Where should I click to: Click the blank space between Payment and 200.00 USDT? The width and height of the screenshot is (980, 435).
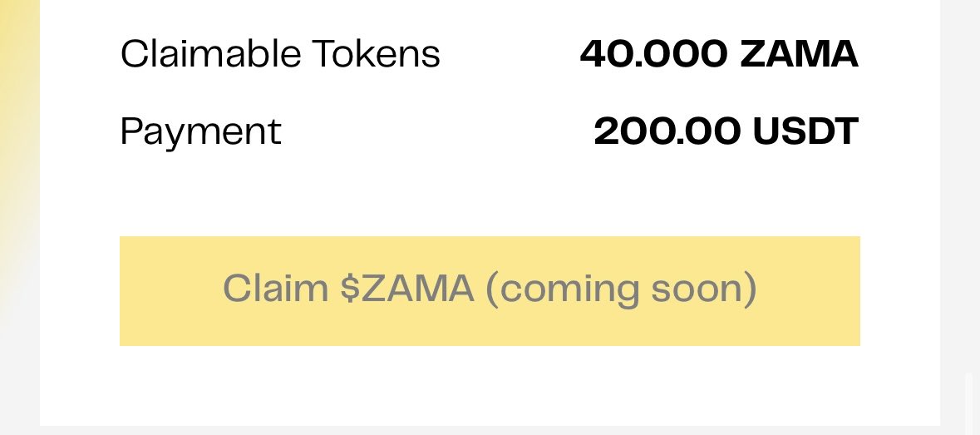tap(436, 132)
